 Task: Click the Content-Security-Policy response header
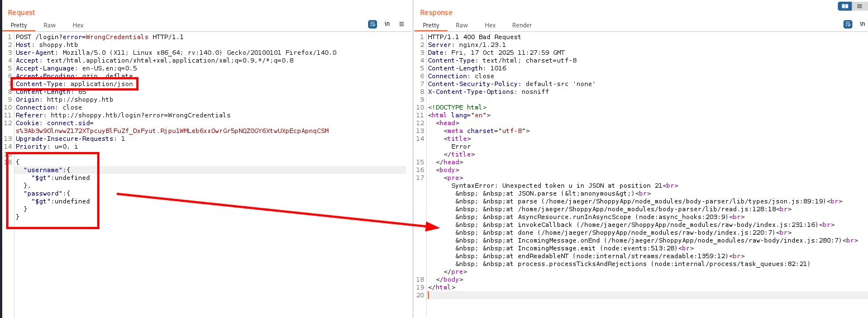click(x=512, y=84)
